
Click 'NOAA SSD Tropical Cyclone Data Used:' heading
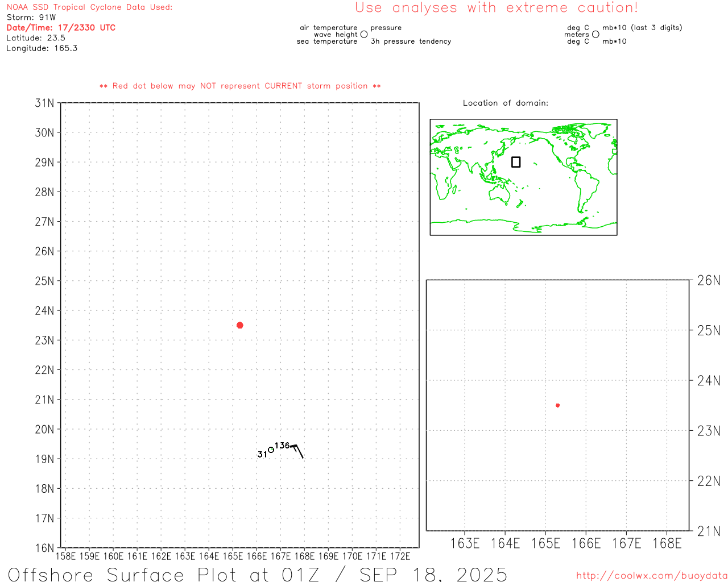[89, 7]
